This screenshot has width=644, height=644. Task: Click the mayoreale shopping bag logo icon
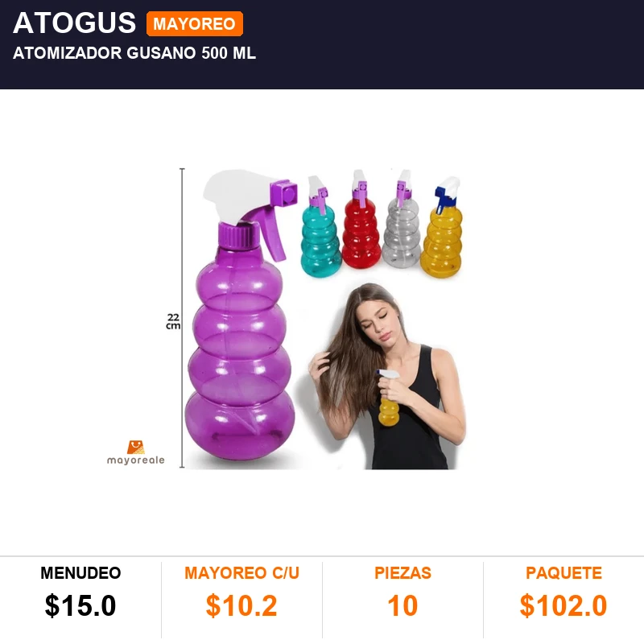click(x=135, y=448)
